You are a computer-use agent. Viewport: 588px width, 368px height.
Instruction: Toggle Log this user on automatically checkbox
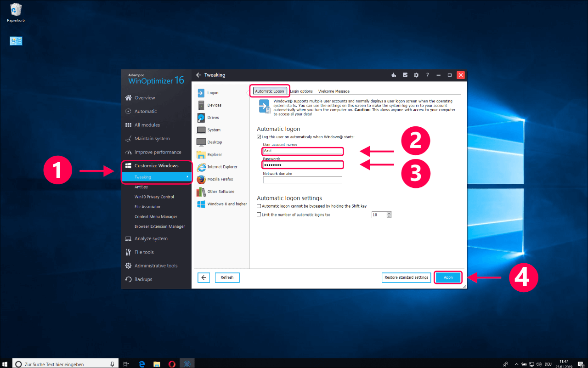[259, 137]
